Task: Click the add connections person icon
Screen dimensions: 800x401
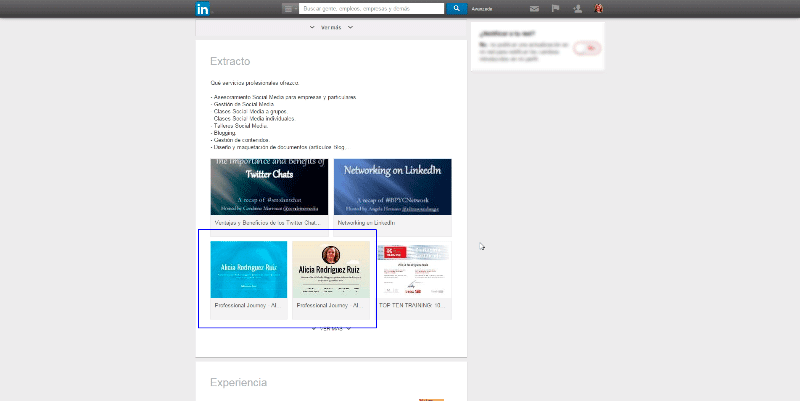Action: 578,8
